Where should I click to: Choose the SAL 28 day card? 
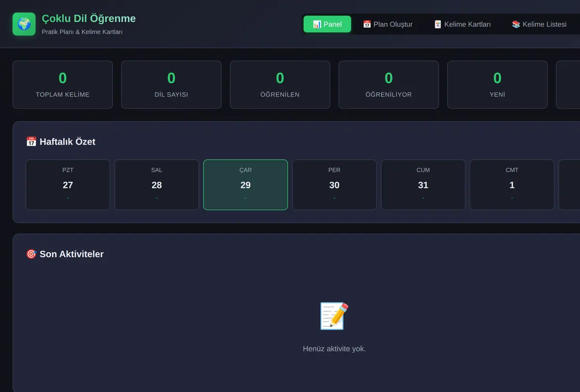(157, 185)
